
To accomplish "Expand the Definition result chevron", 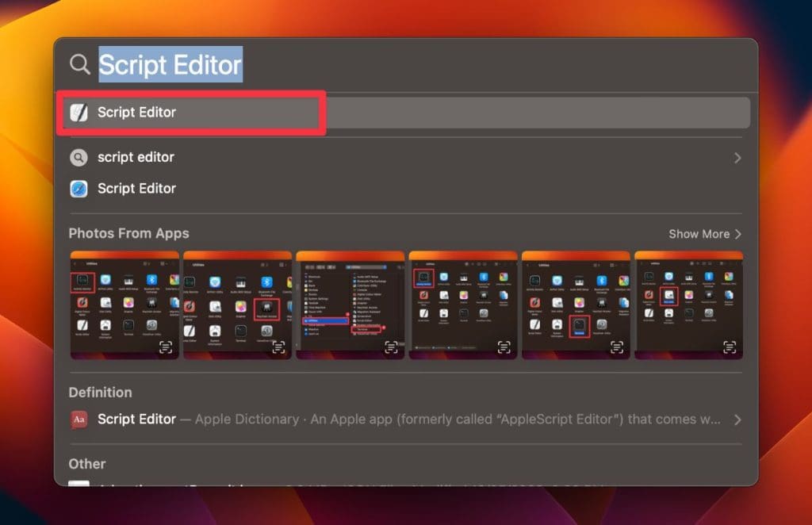I will pyautogui.click(x=737, y=420).
